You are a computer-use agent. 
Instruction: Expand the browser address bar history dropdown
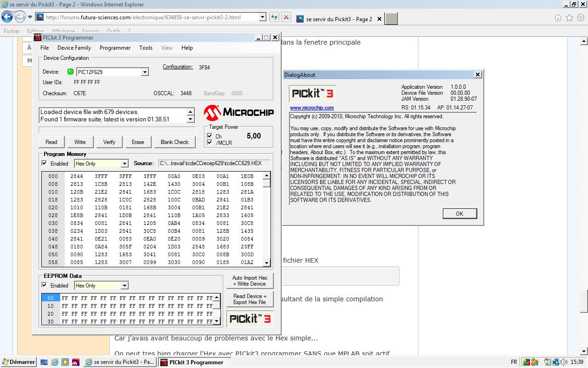coord(263,17)
